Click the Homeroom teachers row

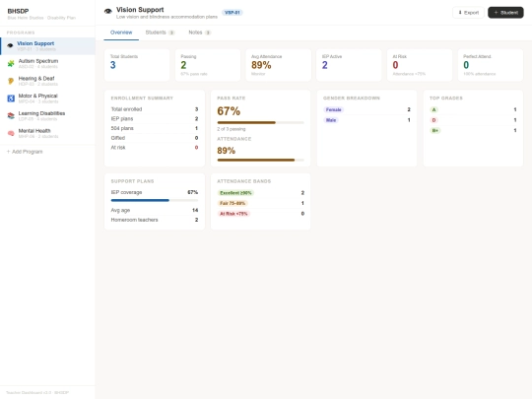coord(155,220)
